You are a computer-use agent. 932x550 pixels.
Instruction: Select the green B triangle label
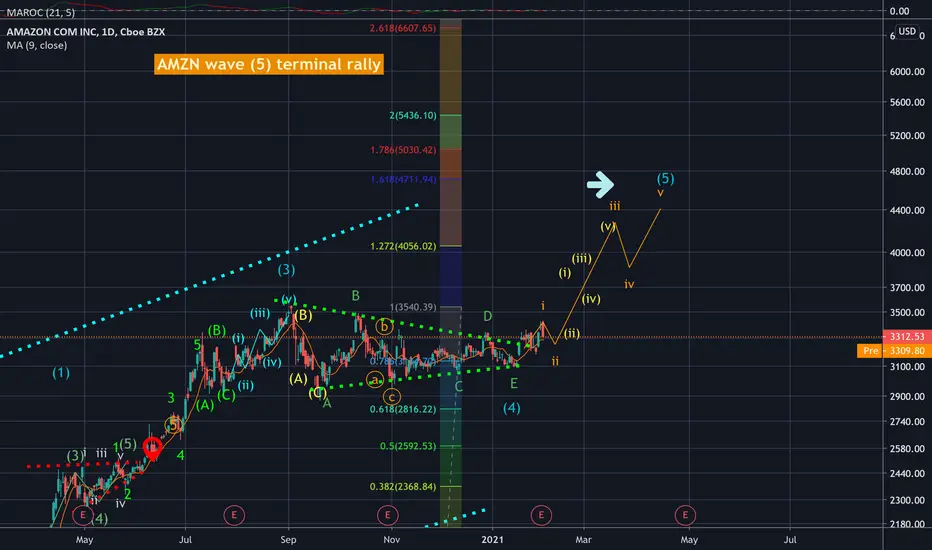(x=355, y=296)
